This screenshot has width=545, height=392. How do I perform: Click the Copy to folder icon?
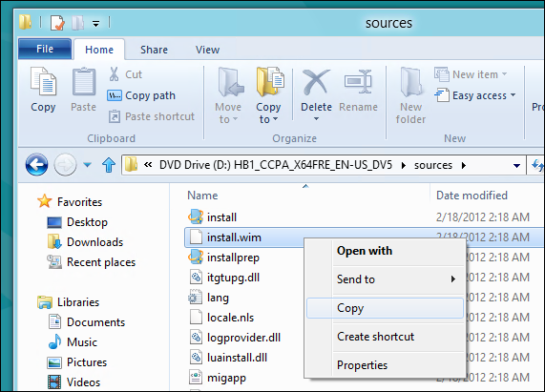[x=270, y=82]
